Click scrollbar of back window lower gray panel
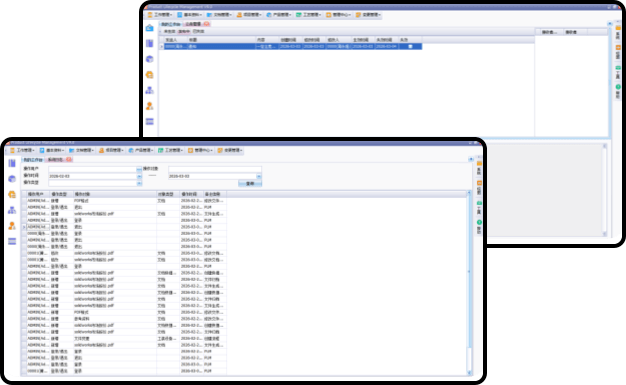This screenshot has width=626, height=385. coord(604,190)
